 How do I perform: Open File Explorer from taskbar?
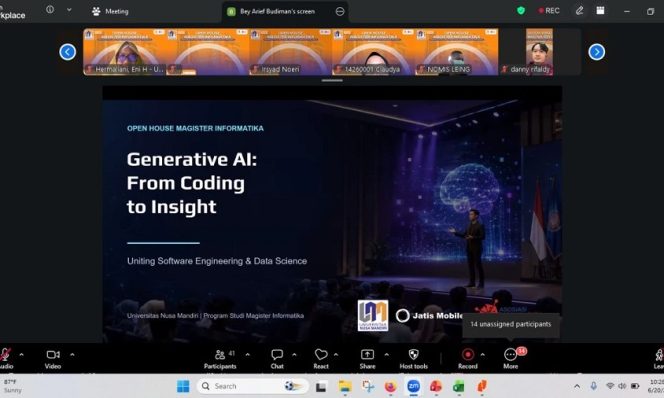click(345, 386)
